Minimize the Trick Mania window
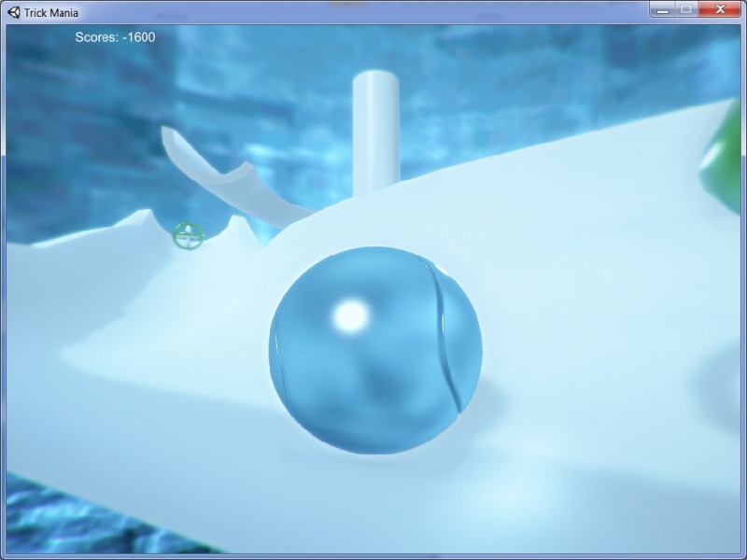The image size is (747, 560). (x=662, y=9)
